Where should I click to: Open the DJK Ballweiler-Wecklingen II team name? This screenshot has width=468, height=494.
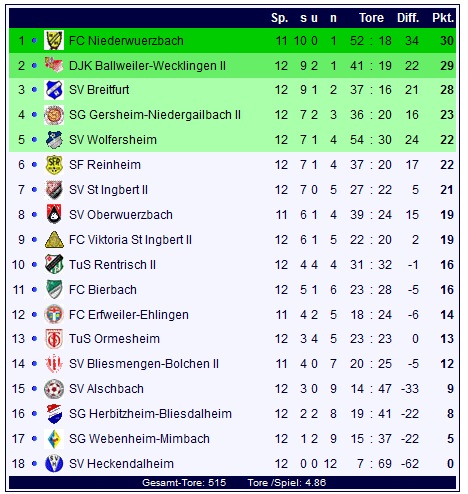point(147,66)
